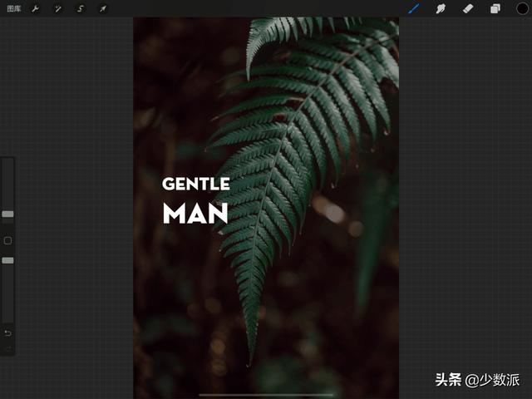Tap the home indicator bar at bottom
This screenshot has width=532, height=399.
coord(266,395)
